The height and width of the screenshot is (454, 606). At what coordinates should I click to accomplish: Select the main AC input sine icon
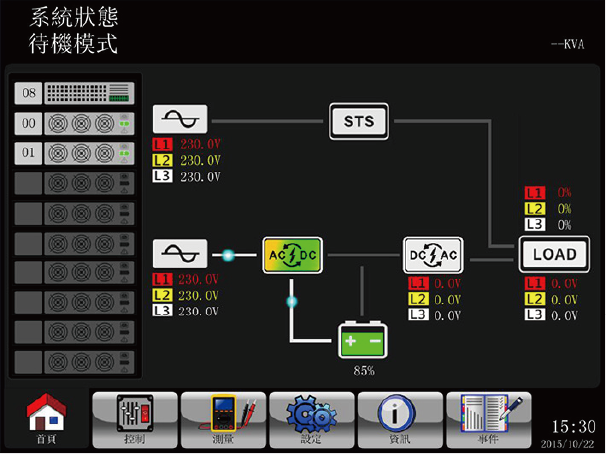180,254
